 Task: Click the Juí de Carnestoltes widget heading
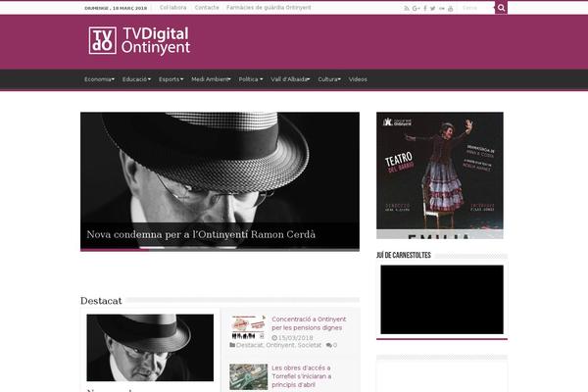click(x=404, y=255)
